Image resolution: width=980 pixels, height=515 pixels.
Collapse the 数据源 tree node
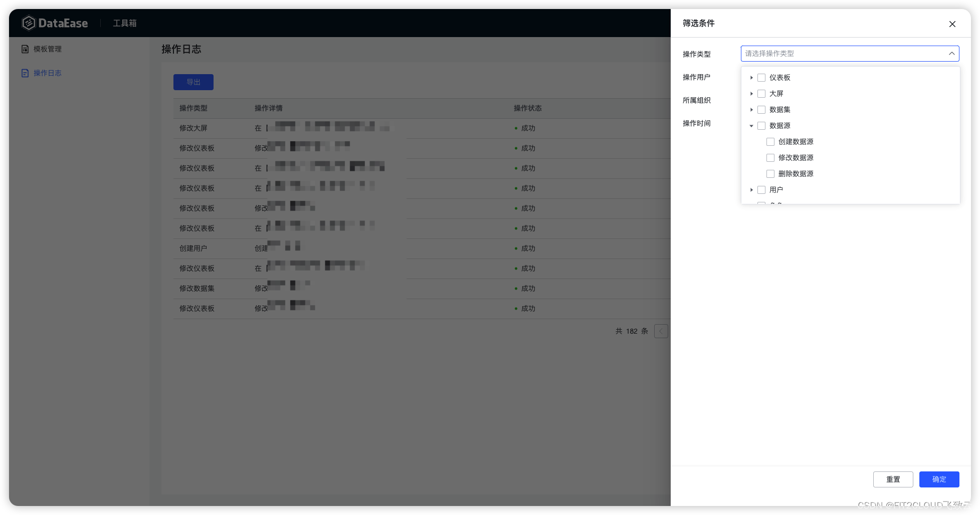pyautogui.click(x=751, y=126)
